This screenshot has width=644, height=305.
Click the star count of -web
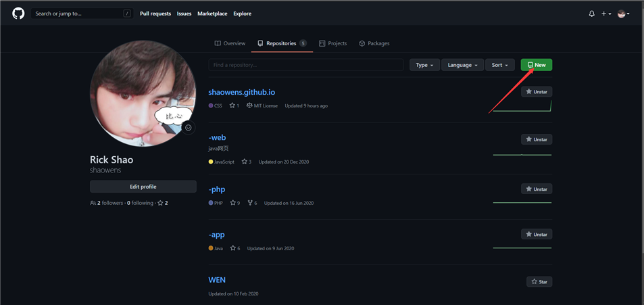click(x=247, y=162)
